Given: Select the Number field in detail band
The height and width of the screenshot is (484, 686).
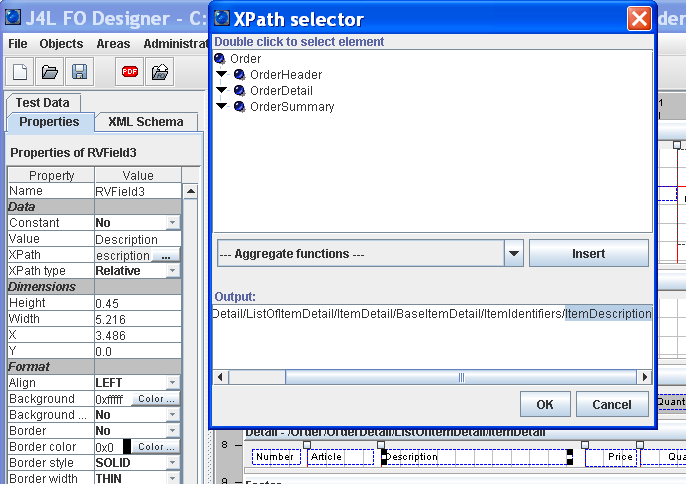Looking at the screenshot, I should (276, 457).
